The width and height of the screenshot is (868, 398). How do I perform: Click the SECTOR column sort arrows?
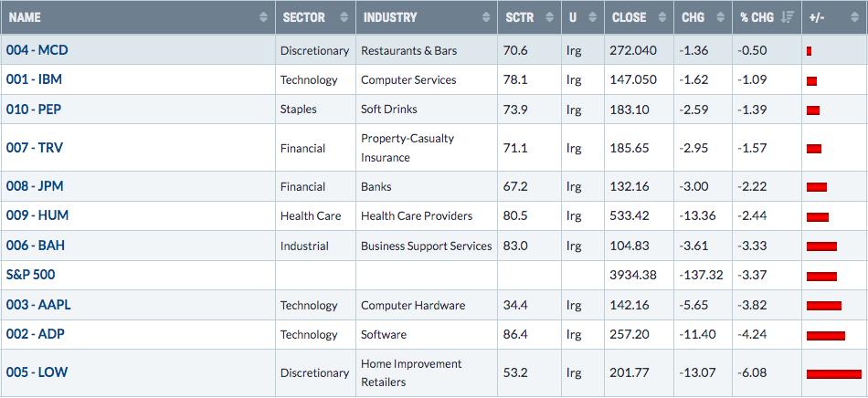344,17
